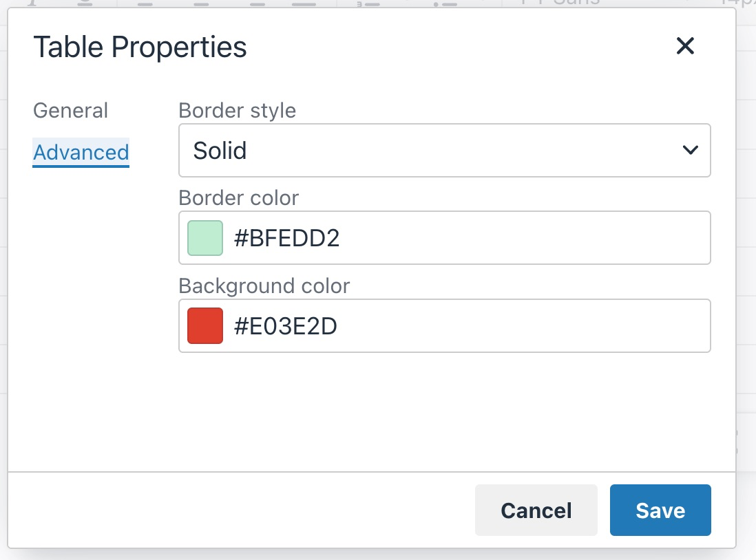Click the Border style label
Image resolution: width=756 pixels, height=560 pixels.
coord(237,110)
